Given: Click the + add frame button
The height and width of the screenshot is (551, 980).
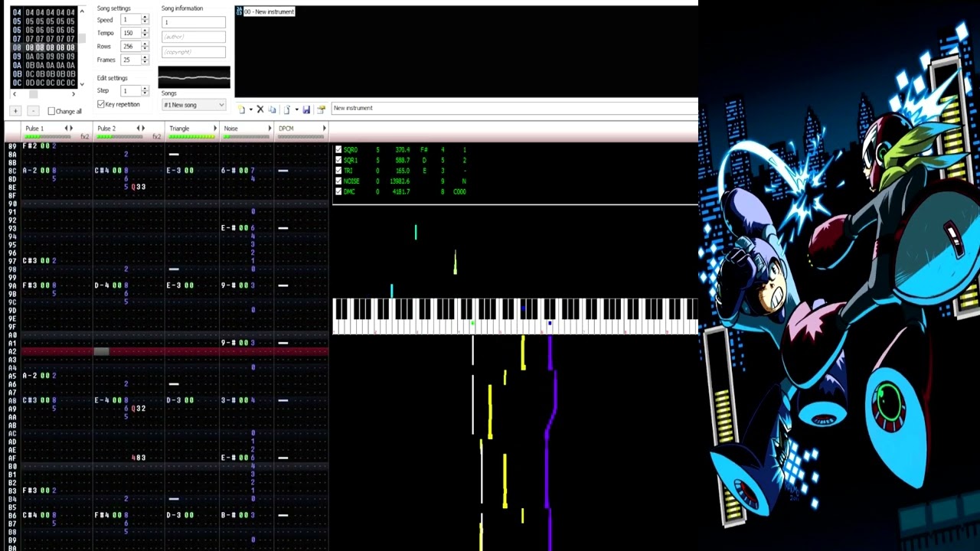Looking at the screenshot, I should tap(15, 111).
